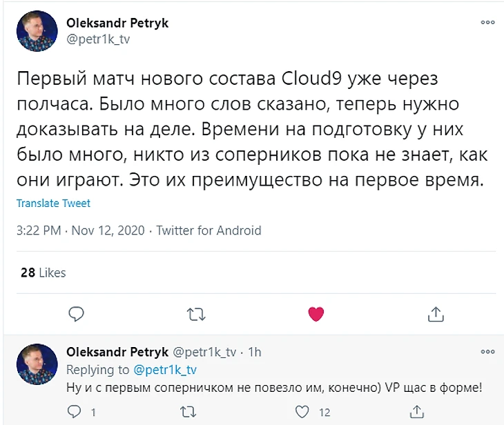504x425 pixels.
Task: Click the @petr1k_tv mention after Replying to
Action: coord(164,370)
